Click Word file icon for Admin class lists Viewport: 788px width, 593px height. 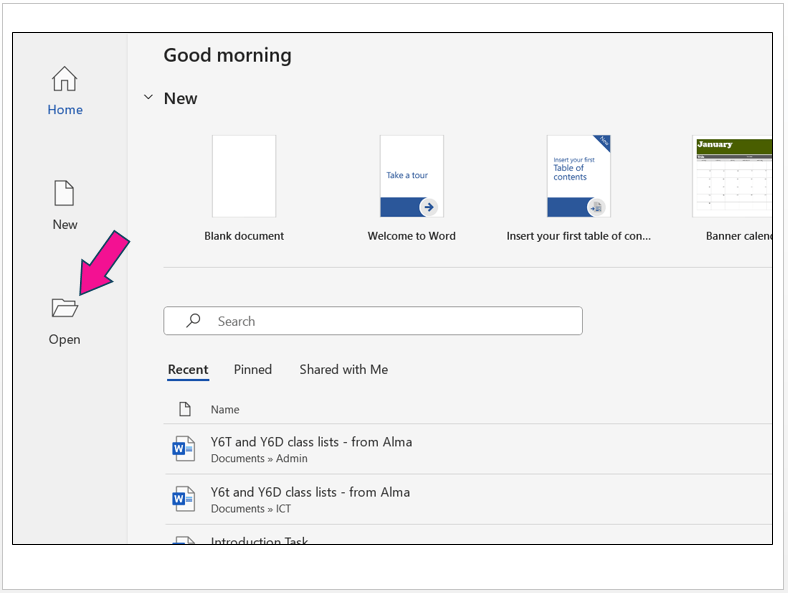point(183,449)
